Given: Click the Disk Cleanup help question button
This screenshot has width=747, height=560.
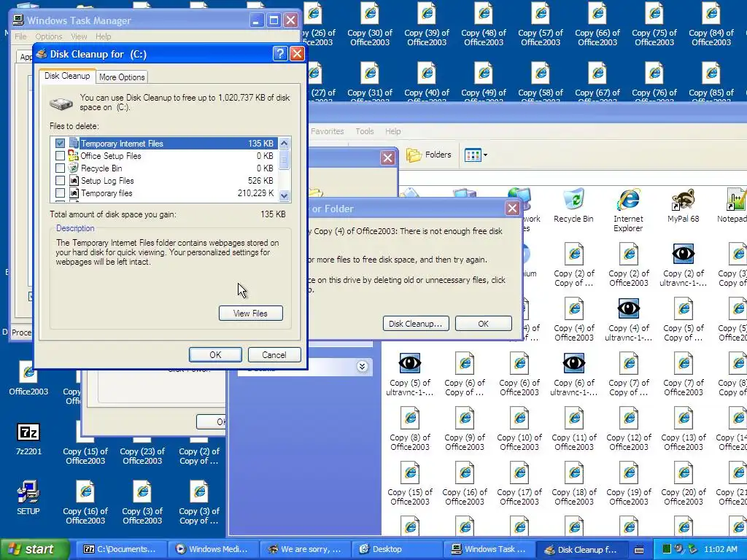Looking at the screenshot, I should pos(280,54).
